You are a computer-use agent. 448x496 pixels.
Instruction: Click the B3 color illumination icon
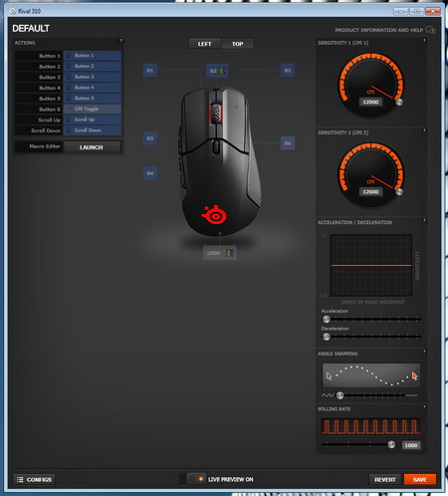(223, 71)
